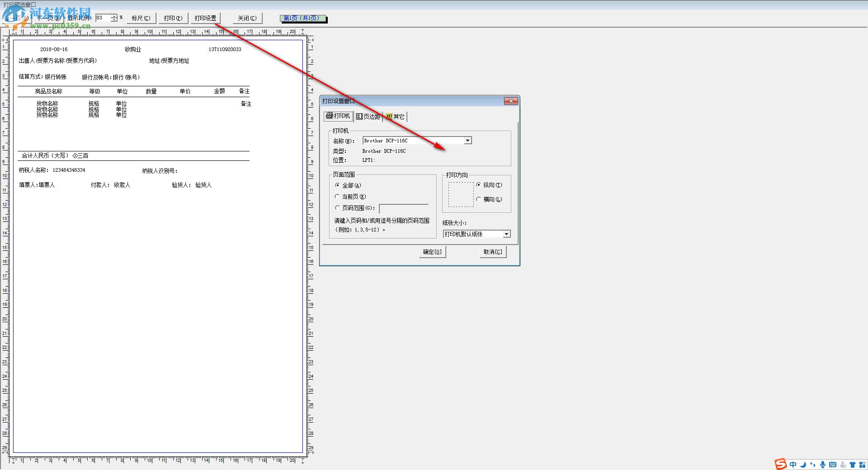The height and width of the screenshot is (470, 868).
Task: Click the Sogou S logo icon
Action: click(781, 464)
